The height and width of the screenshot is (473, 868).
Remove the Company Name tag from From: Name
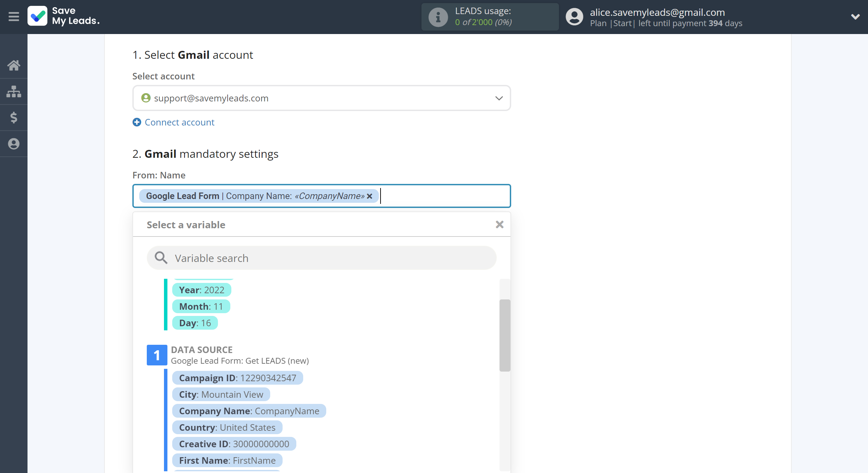pyautogui.click(x=370, y=196)
